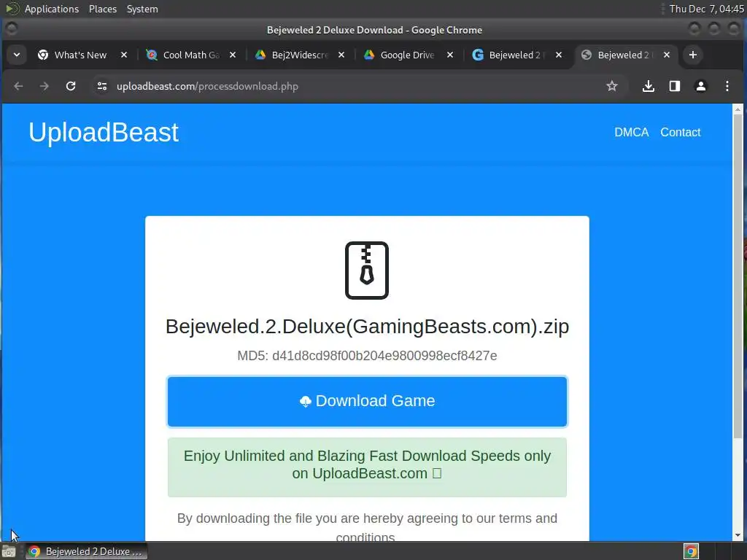
Task: Click the show desktop icon in bottom panel
Action: pyautogui.click(x=9, y=551)
